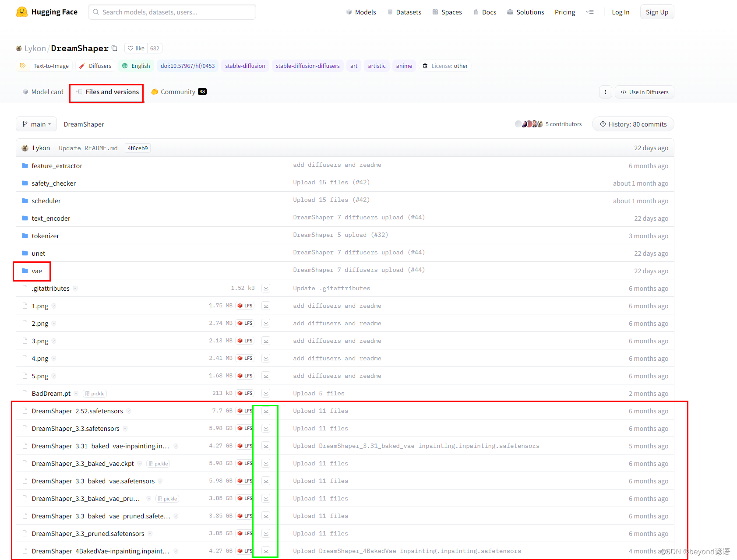The height and width of the screenshot is (560, 737).
Task: Focus the search models input field
Action: pos(172,12)
